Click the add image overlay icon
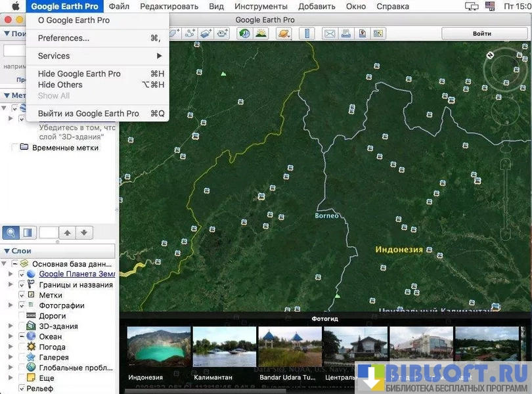 pos(206,33)
